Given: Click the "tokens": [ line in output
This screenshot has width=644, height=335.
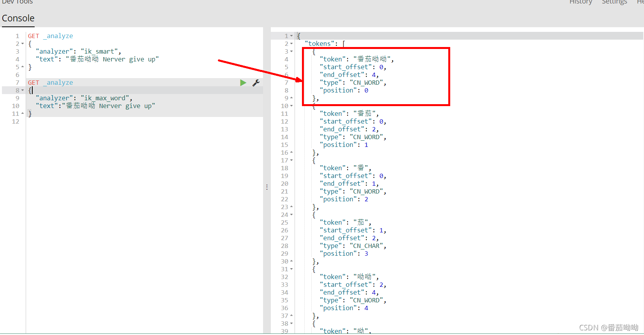Looking at the screenshot, I should coord(325,44).
